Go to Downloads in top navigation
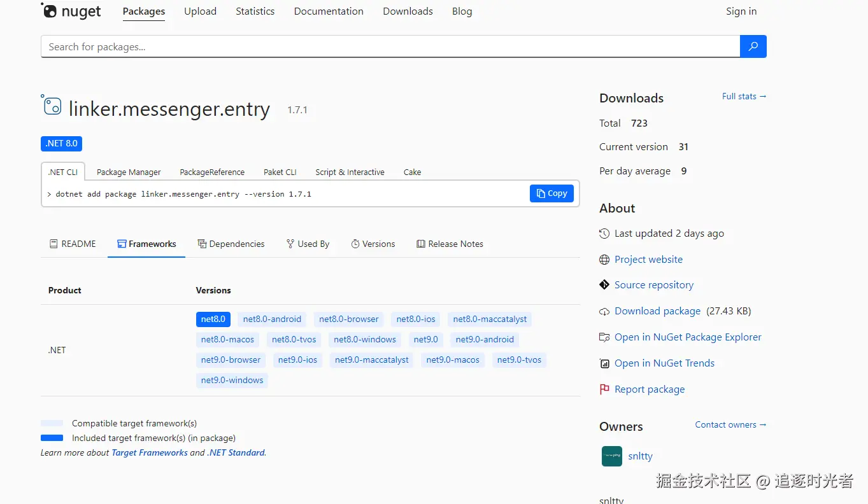The image size is (868, 504). [x=408, y=11]
